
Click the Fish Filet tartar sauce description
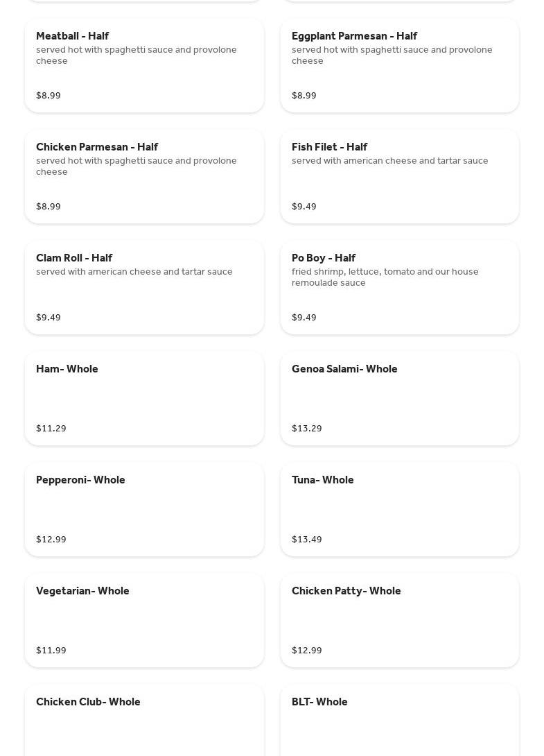tap(389, 161)
